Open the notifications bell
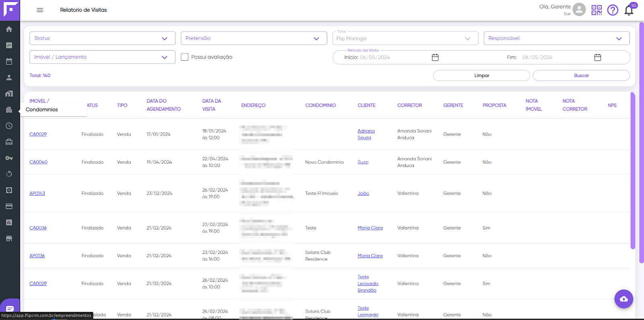 (629, 10)
